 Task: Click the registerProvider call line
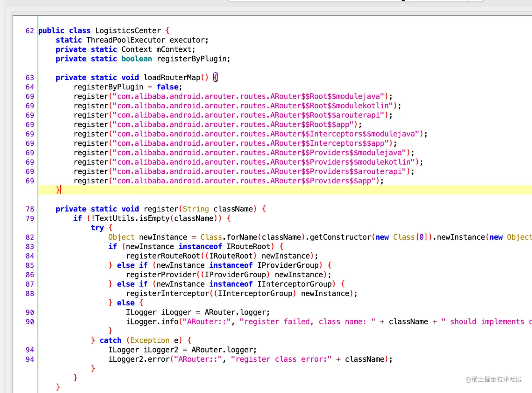[229, 275]
